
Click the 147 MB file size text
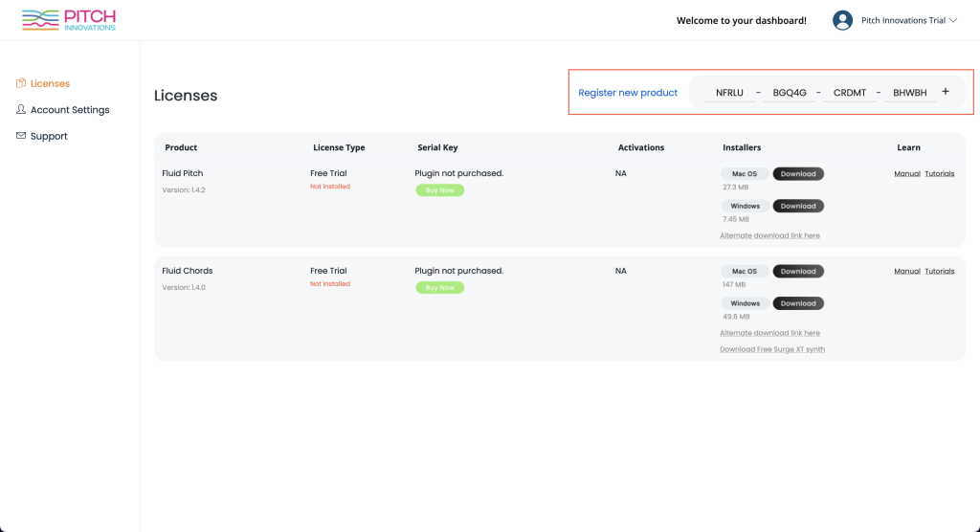pos(734,284)
